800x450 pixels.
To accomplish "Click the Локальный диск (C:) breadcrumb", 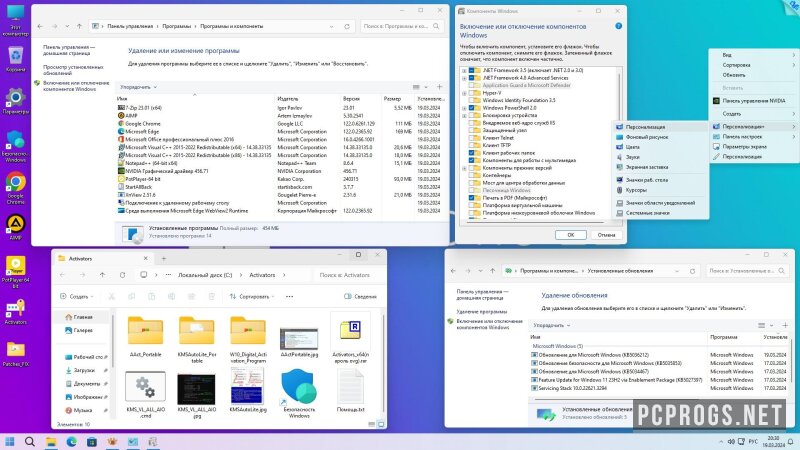I will [x=205, y=275].
